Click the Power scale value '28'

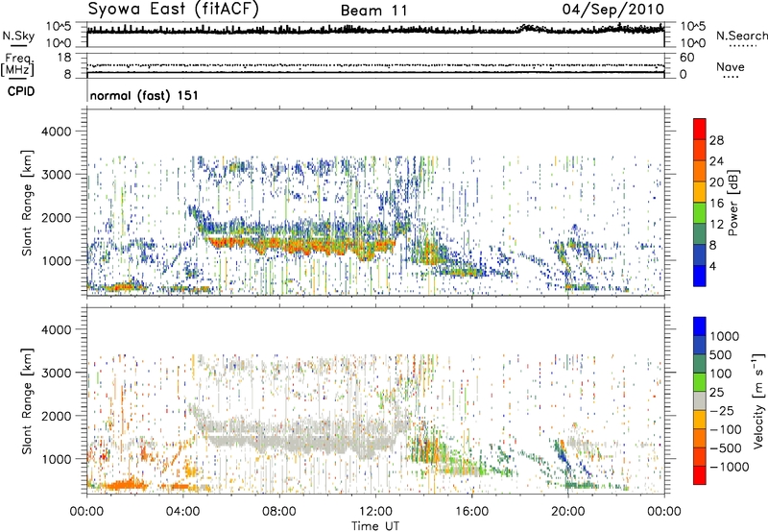click(716, 140)
